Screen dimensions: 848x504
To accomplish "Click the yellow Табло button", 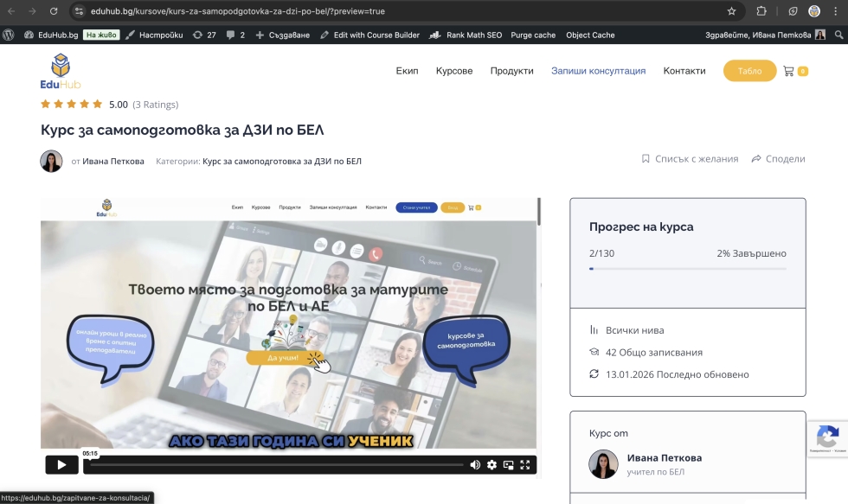I will point(749,71).
